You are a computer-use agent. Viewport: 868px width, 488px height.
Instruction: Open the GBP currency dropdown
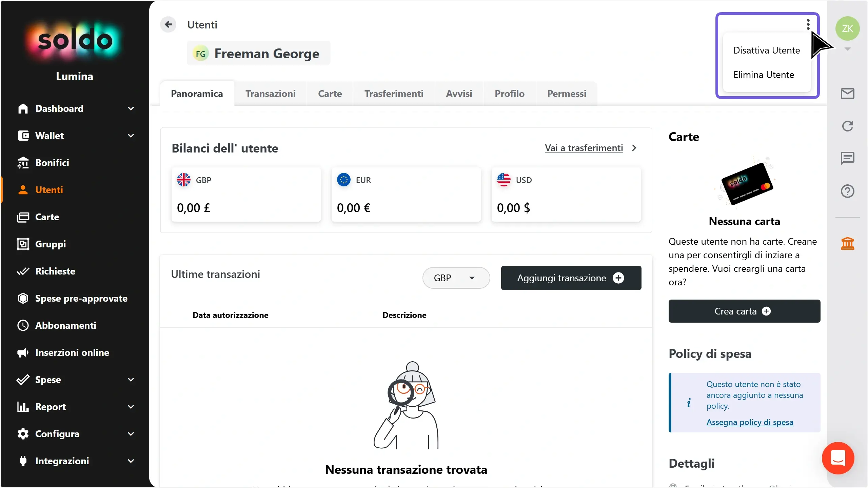tap(456, 278)
